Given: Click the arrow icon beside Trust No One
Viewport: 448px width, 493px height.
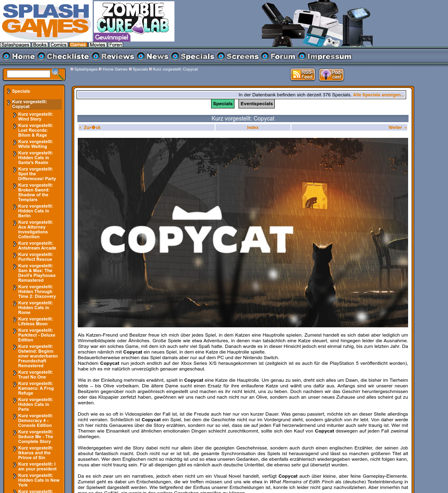Looking at the screenshot, I should tap(15, 373).
